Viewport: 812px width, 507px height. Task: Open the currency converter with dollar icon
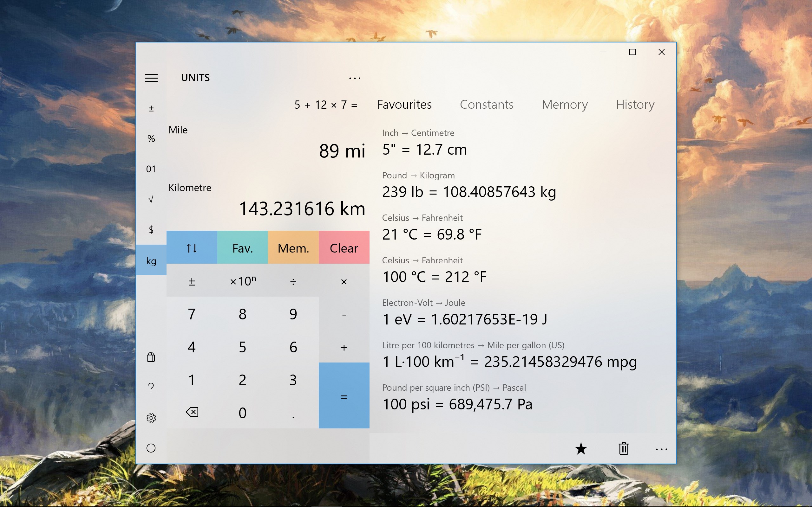pos(151,230)
